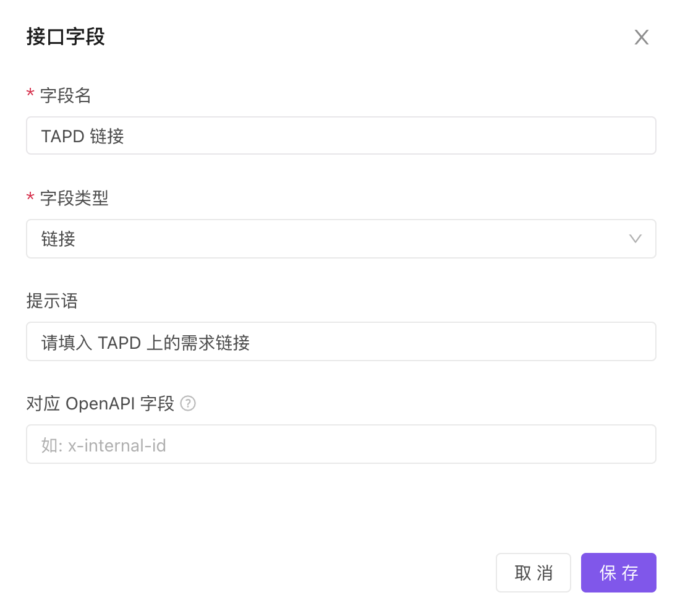Screen dimensions: 680x616
Task: Click the "如: x-internal-id" placeholder text
Action: coord(104,445)
